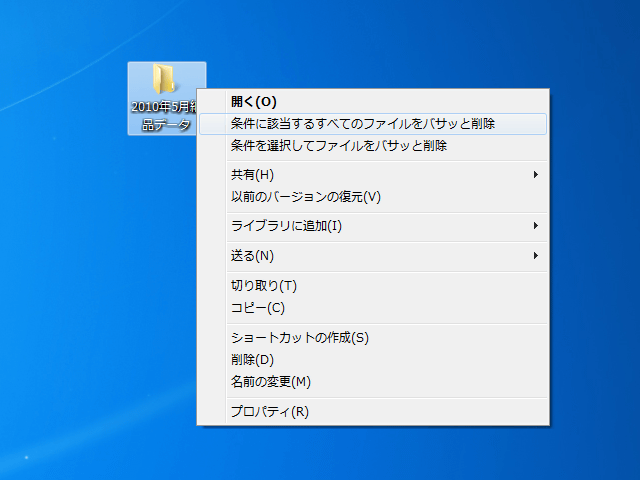Choose 開く(O) from the context menu
The width and height of the screenshot is (640, 480).
tap(373, 101)
